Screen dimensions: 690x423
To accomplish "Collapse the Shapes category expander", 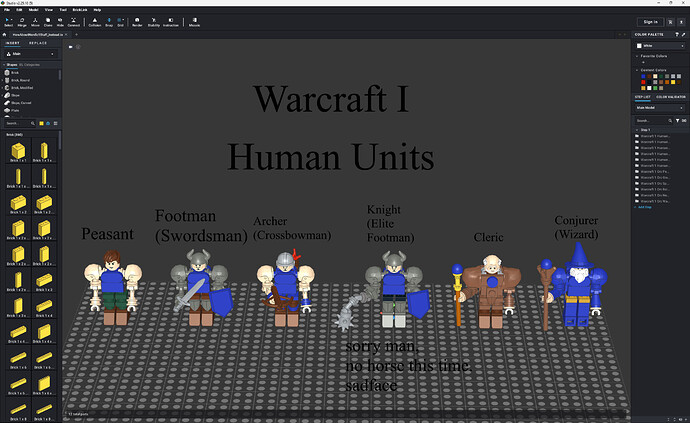I will [4, 65].
